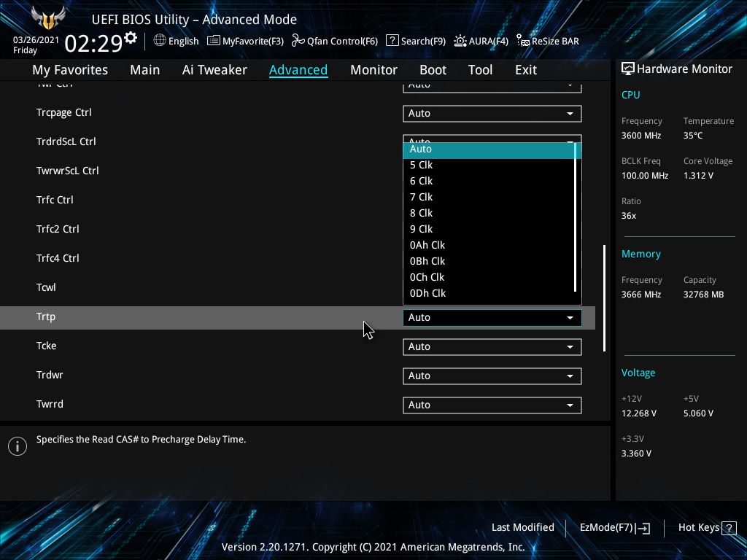Select the Advanced tab

(298, 70)
